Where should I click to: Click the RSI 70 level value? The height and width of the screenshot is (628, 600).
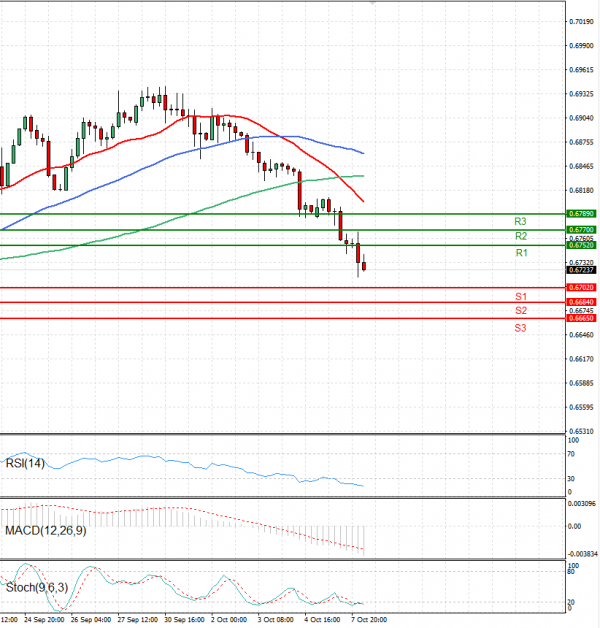coord(571,454)
